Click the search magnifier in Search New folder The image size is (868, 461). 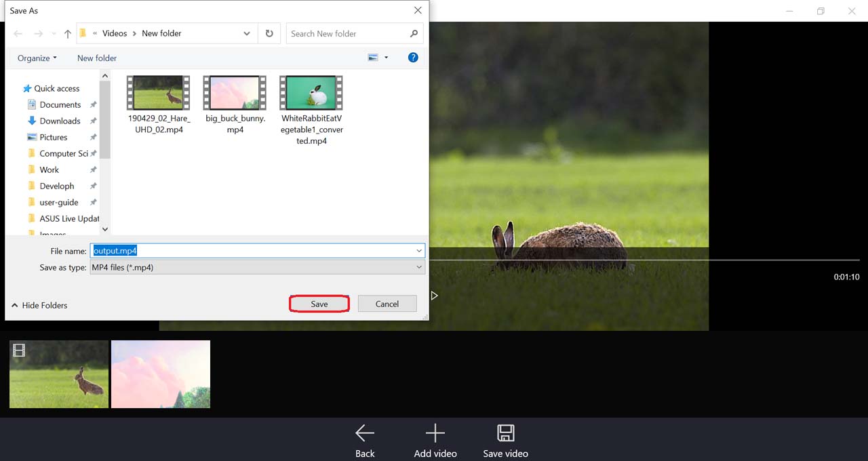[414, 33]
